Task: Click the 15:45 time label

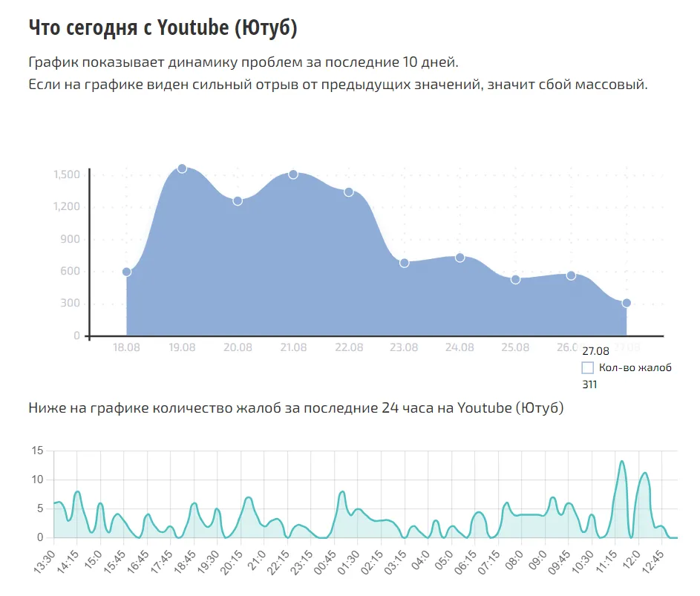Action: (115, 562)
